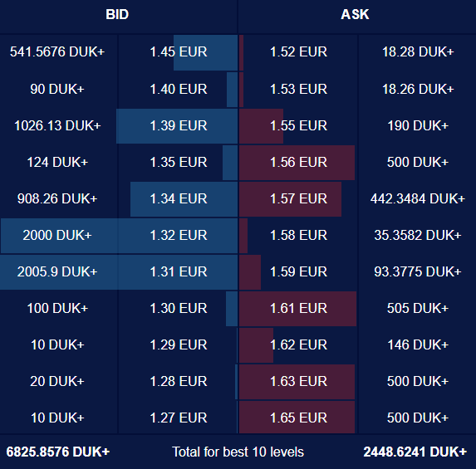Select the 505 DUK+ ask volume

(417, 308)
